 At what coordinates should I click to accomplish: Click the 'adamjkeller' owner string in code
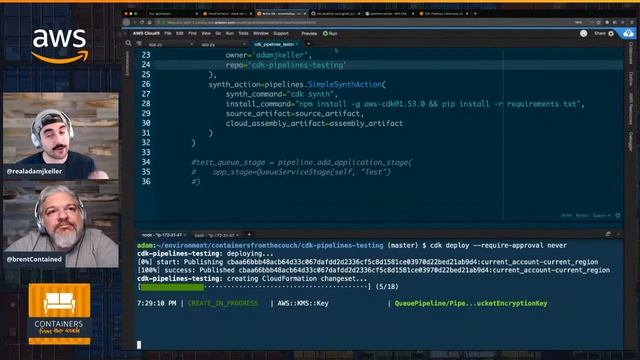(279, 55)
